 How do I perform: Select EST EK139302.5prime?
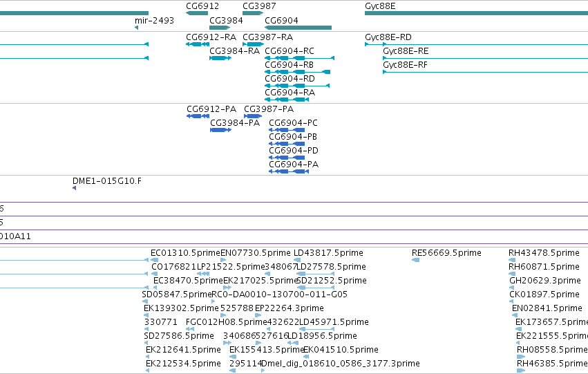182,309
